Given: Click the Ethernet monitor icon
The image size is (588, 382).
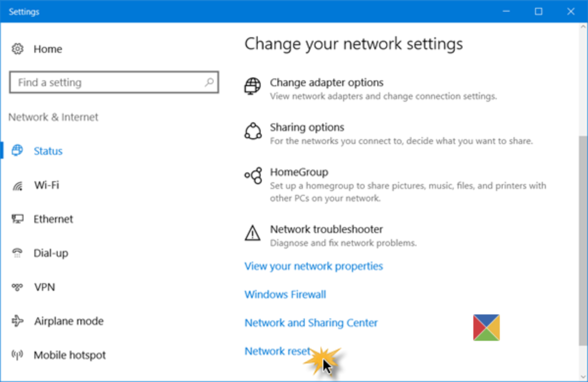Looking at the screenshot, I should [18, 219].
